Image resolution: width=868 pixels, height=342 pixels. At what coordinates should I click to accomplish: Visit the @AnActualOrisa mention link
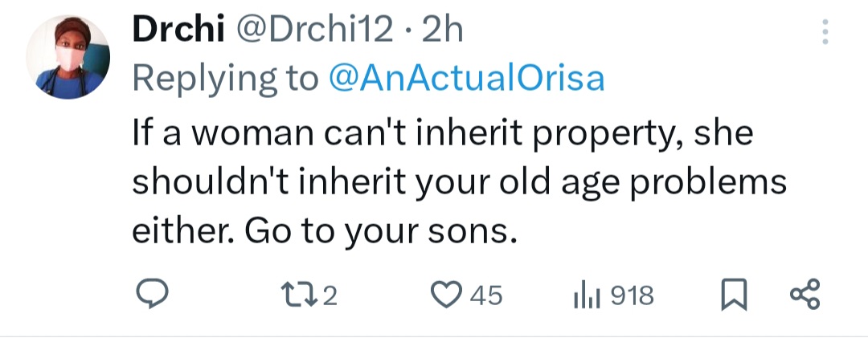pos(466,79)
